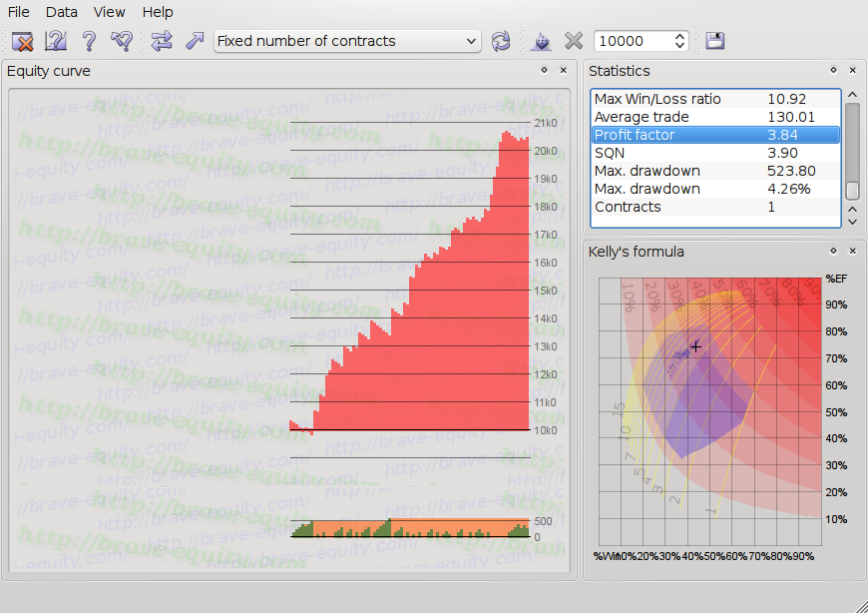Click the diagonal arrow toolbar icon

[195, 41]
